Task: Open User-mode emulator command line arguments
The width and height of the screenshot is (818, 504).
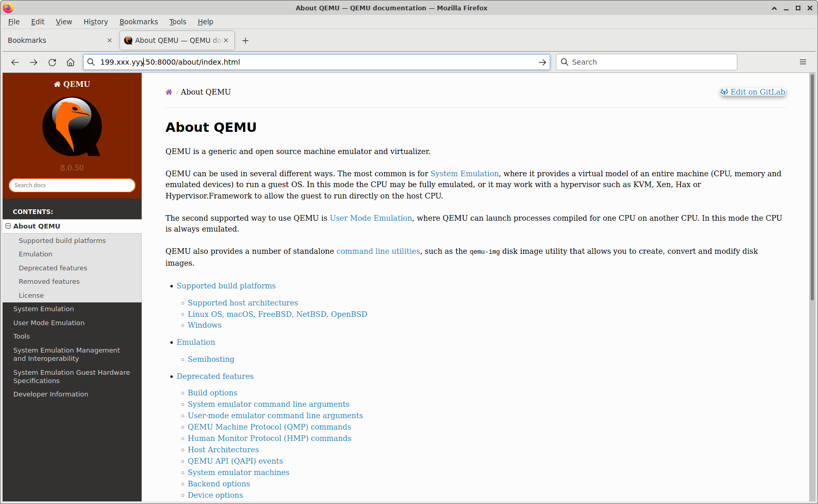Action: coord(275,416)
